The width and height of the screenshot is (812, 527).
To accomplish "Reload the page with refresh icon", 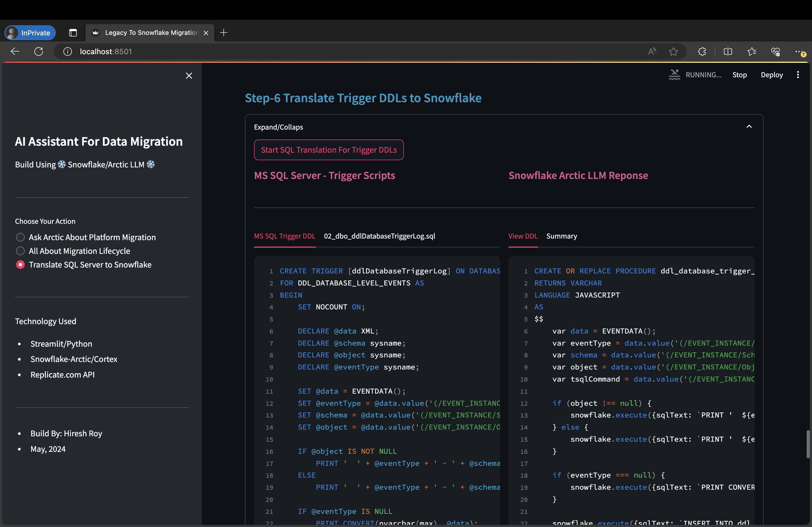I will tap(39, 52).
